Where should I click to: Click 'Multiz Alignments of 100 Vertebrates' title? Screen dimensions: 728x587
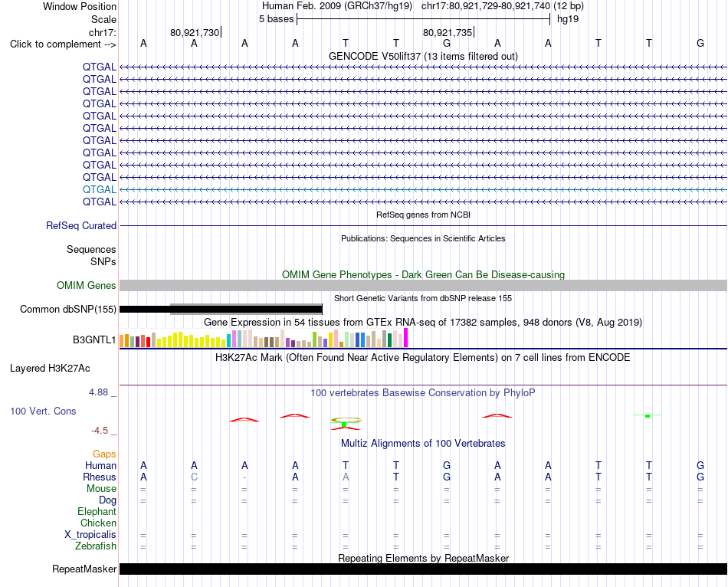(x=423, y=444)
